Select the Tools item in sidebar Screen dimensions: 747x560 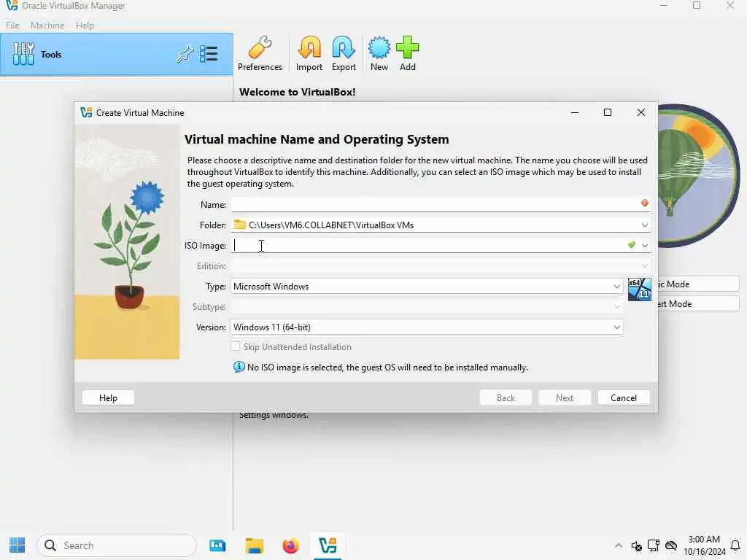[x=116, y=54]
